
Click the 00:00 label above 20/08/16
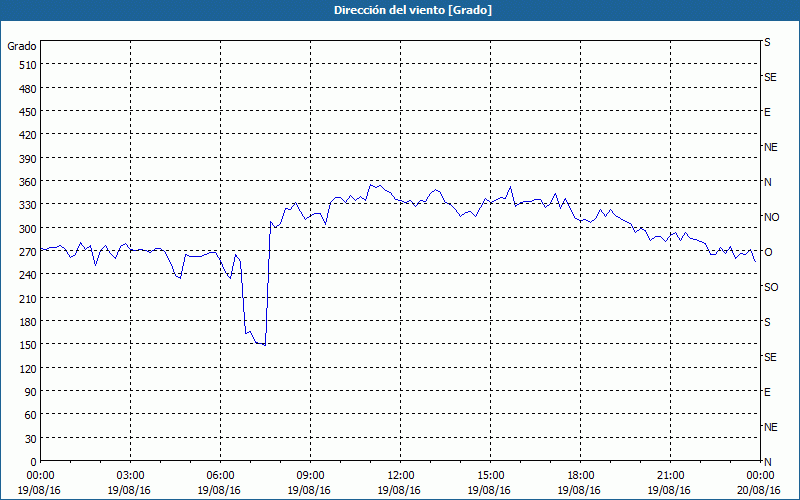760,476
